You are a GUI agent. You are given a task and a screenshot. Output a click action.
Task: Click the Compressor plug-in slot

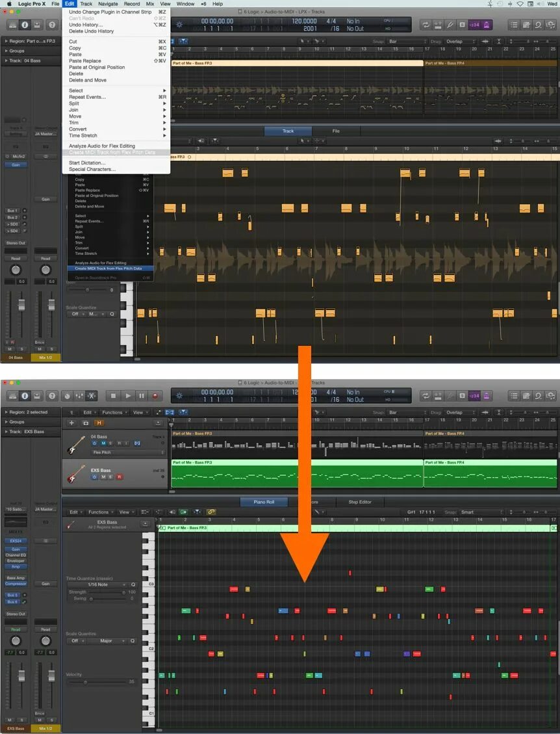pos(16,584)
